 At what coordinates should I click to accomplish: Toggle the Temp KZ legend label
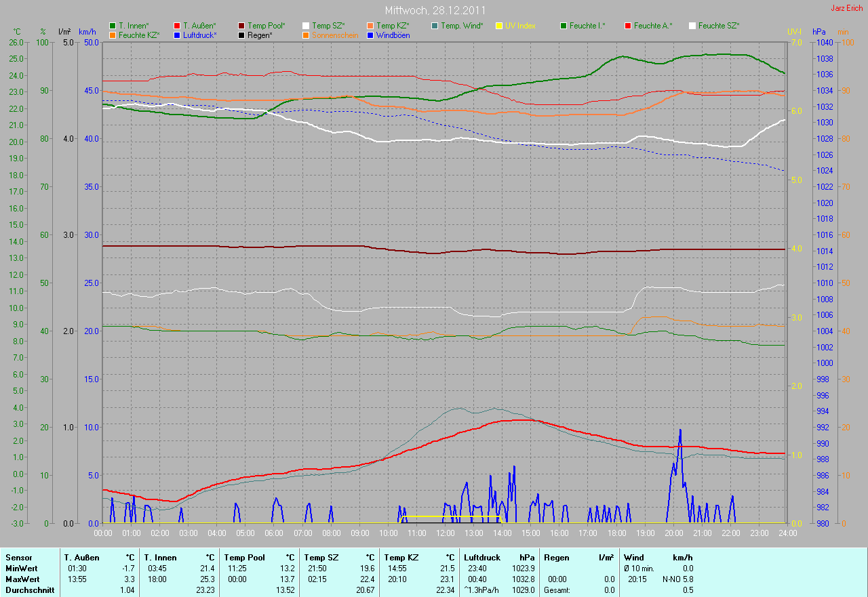pyautogui.click(x=393, y=26)
